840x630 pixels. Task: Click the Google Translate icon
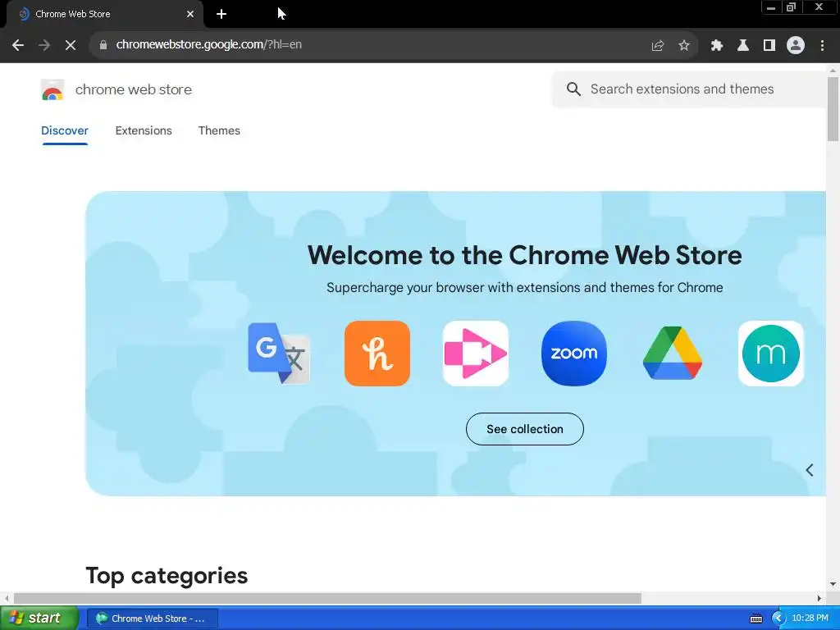[279, 354]
